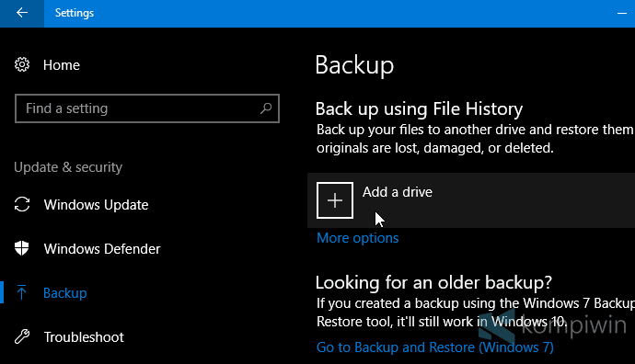
Task: Click the Windows Update refresh icon
Action: click(22, 204)
